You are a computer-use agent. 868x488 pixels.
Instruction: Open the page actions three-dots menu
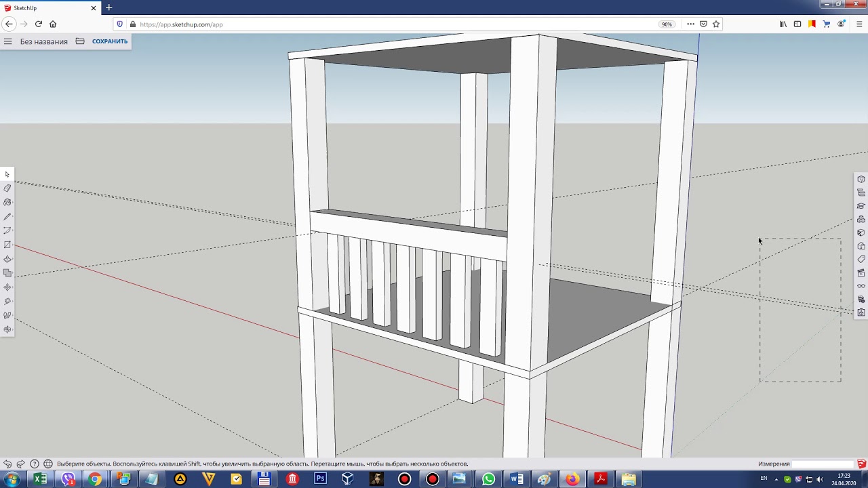click(x=690, y=24)
